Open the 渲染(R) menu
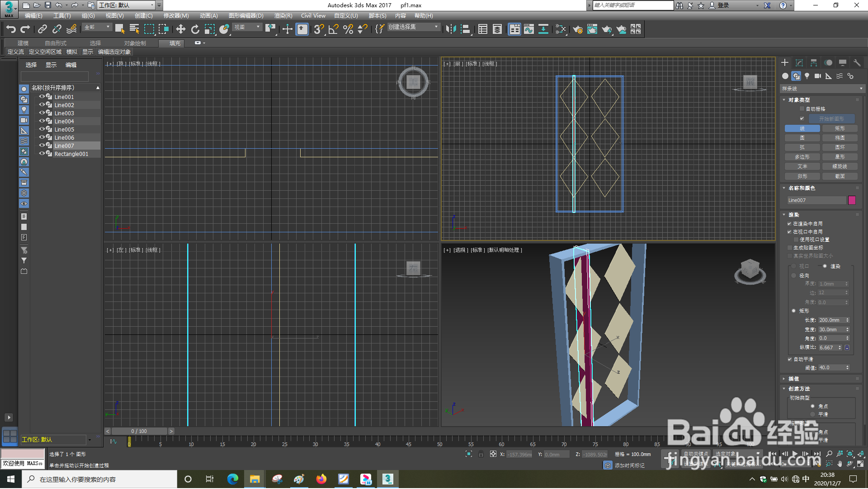Image resolution: width=868 pixels, height=489 pixels. click(x=283, y=16)
